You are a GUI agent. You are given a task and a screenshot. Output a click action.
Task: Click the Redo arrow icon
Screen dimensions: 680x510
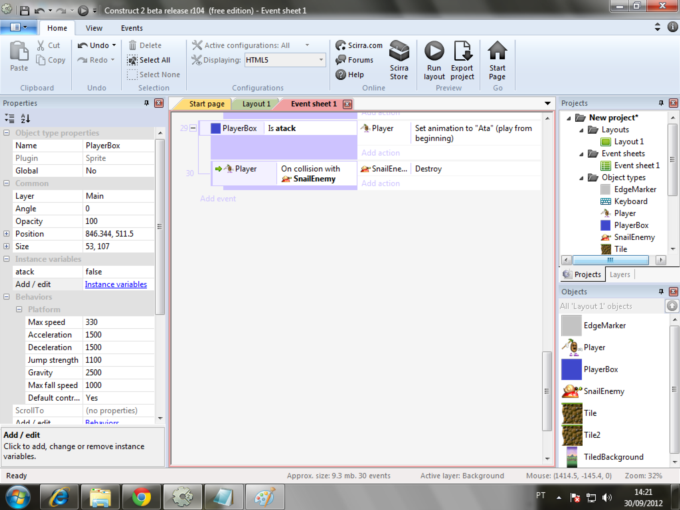[x=82, y=60]
